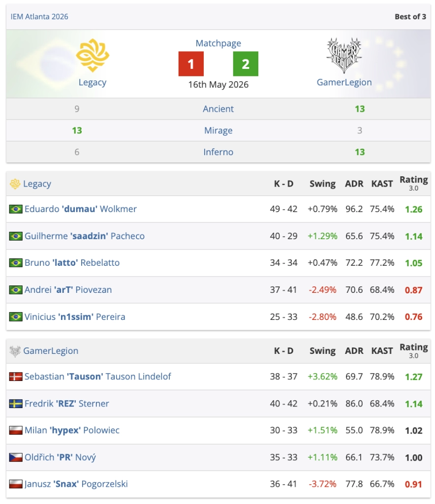Open the Matchpage link
Screen dimensions: 435x504
[x=218, y=43]
